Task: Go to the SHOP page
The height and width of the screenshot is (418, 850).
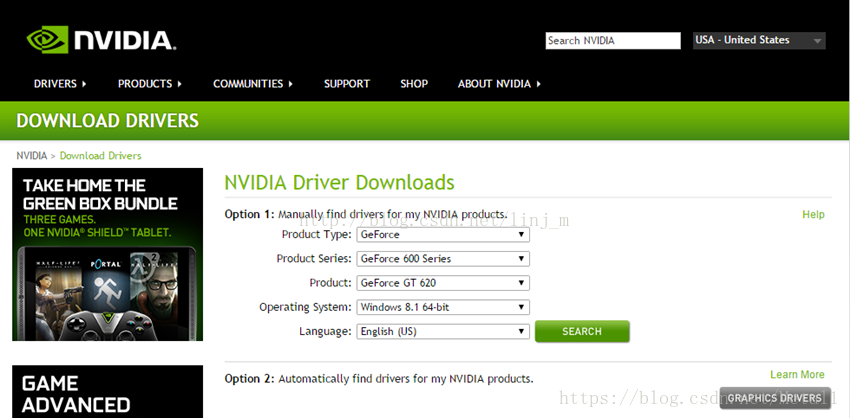Action: click(x=414, y=83)
